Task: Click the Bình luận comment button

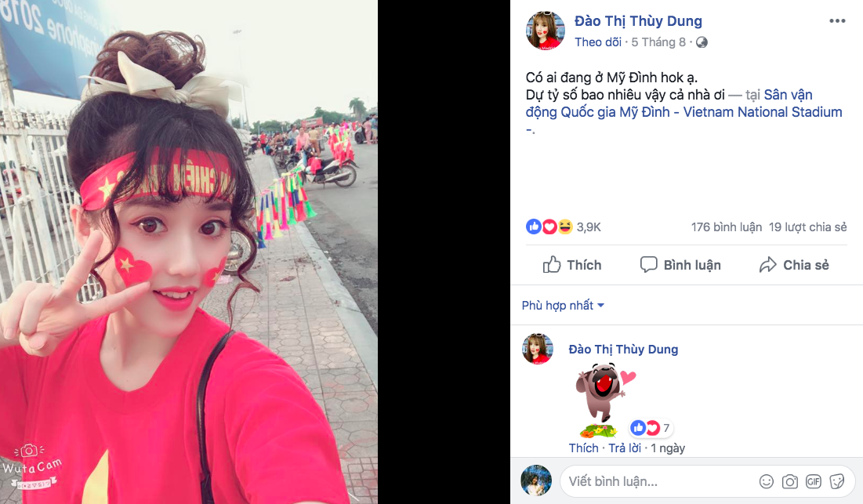Action: point(680,265)
